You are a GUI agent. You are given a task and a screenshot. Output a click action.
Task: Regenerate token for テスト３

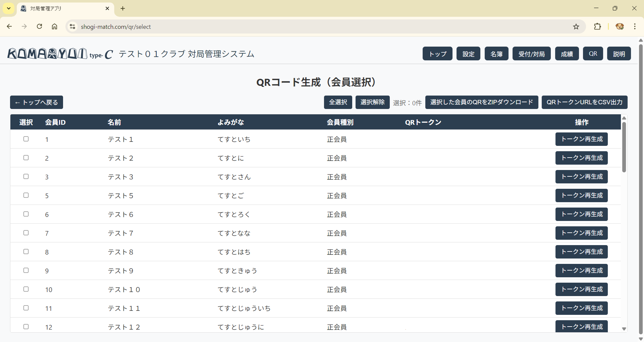[581, 177]
